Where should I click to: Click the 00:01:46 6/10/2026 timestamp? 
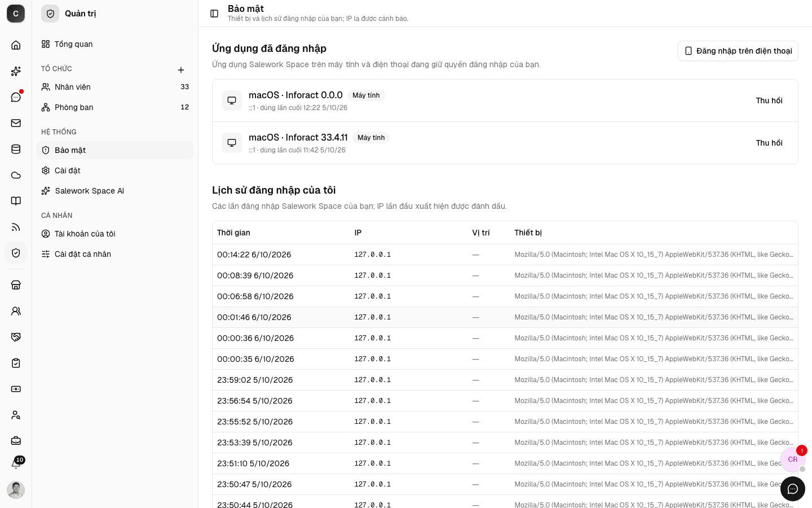click(x=254, y=317)
